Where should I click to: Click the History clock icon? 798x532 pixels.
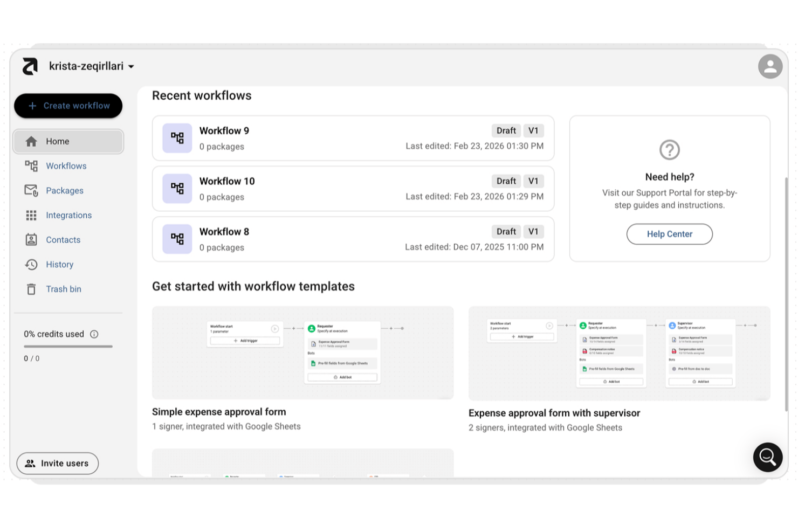[31, 264]
